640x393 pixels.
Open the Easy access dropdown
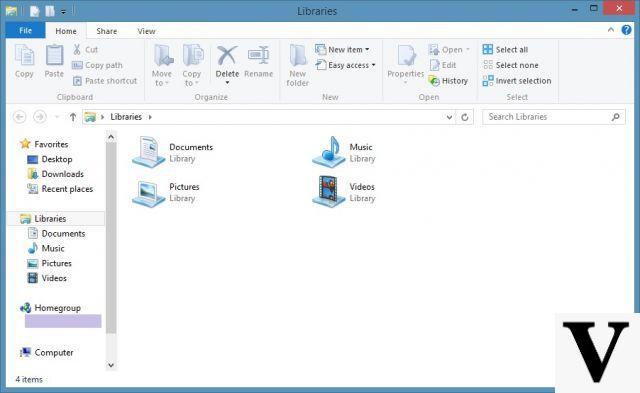[x=345, y=65]
